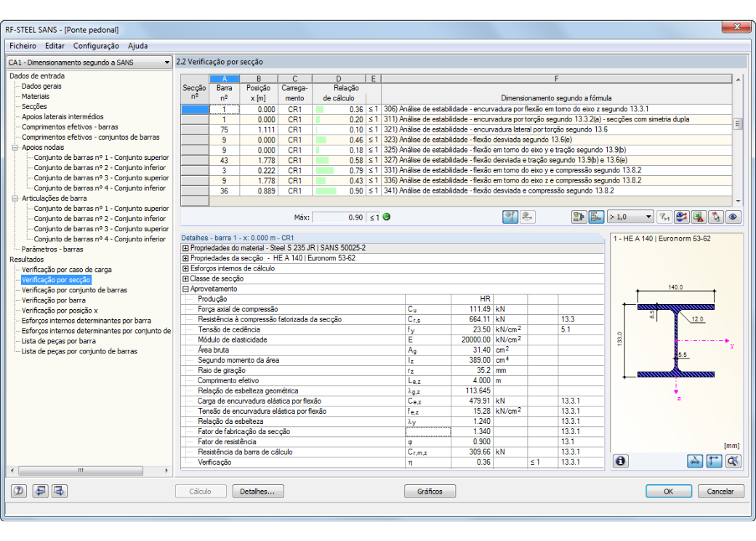
Task: Expand Propriedades do material row
Action: 185,248
